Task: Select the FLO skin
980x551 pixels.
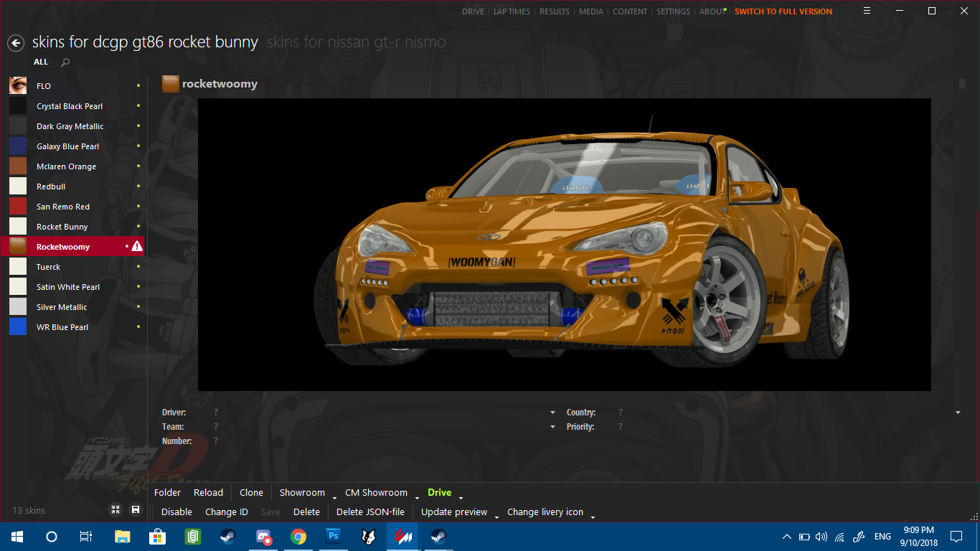Action: tap(72, 85)
